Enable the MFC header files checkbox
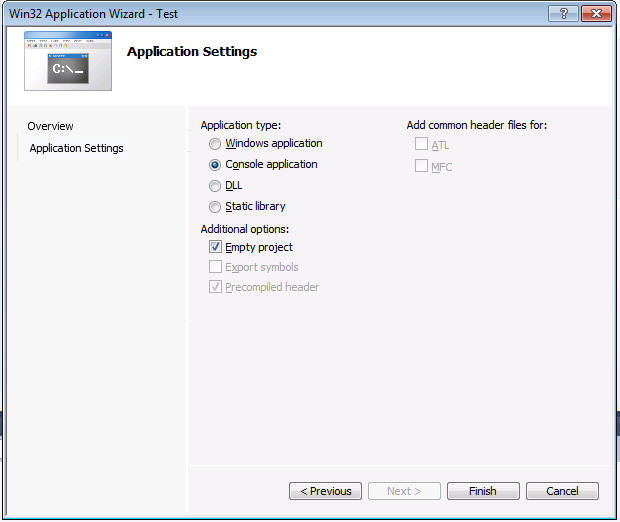The image size is (620, 522). point(421,166)
